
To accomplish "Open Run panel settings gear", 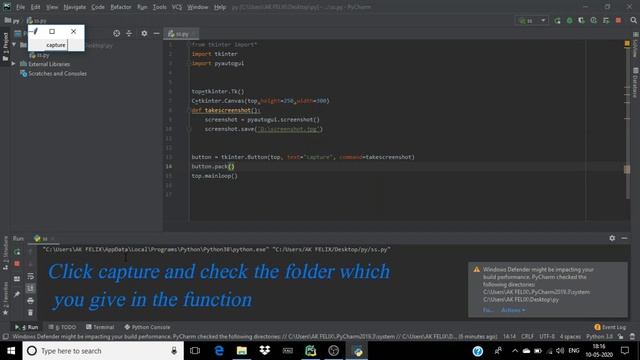I will click(612, 238).
